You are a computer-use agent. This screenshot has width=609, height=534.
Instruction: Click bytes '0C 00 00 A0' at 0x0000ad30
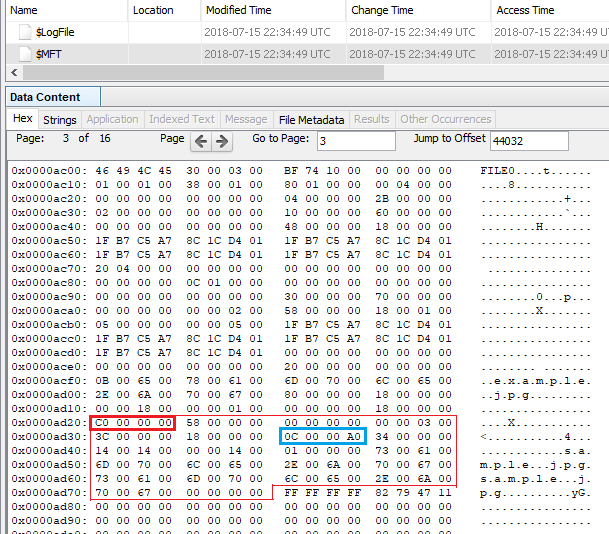(322, 437)
